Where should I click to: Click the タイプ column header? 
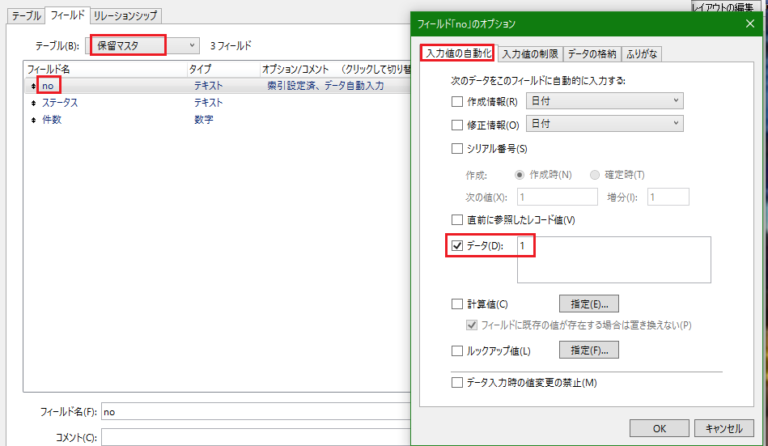[x=223, y=70]
